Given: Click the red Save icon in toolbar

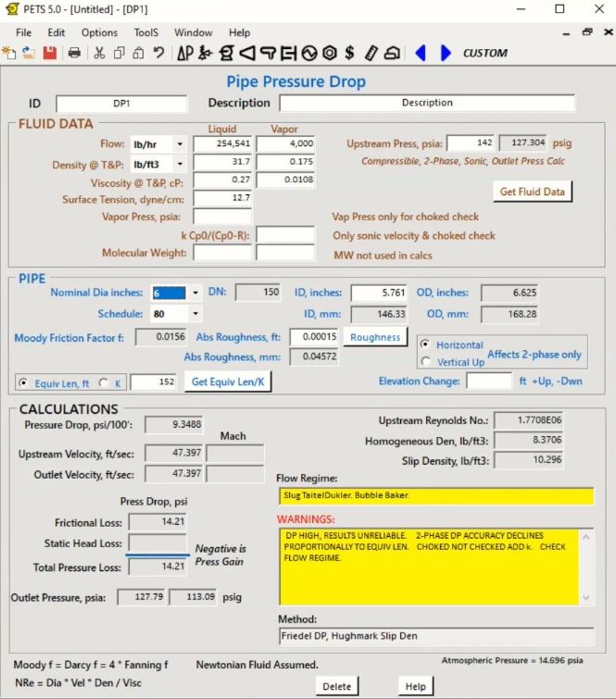Looking at the screenshot, I should 50,53.
